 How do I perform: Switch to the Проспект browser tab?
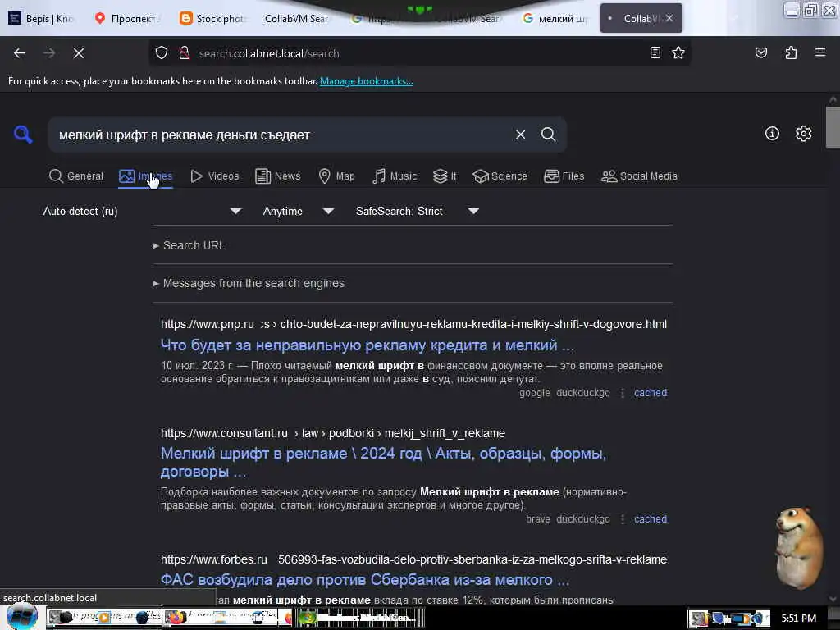(x=126, y=19)
